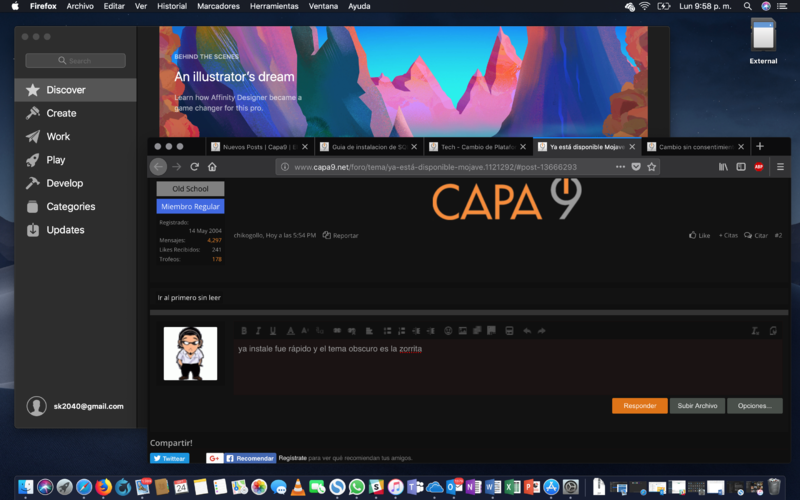Select Discover in App Store sidebar
800x500 pixels.
coord(76,90)
